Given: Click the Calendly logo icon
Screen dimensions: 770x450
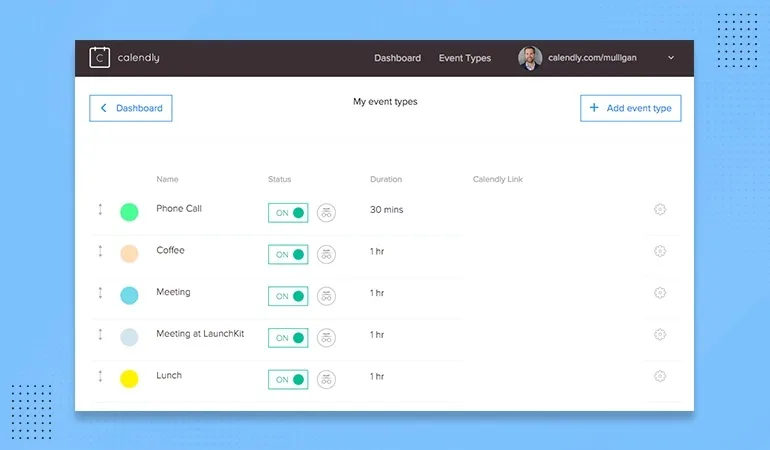Looking at the screenshot, I should (x=99, y=58).
